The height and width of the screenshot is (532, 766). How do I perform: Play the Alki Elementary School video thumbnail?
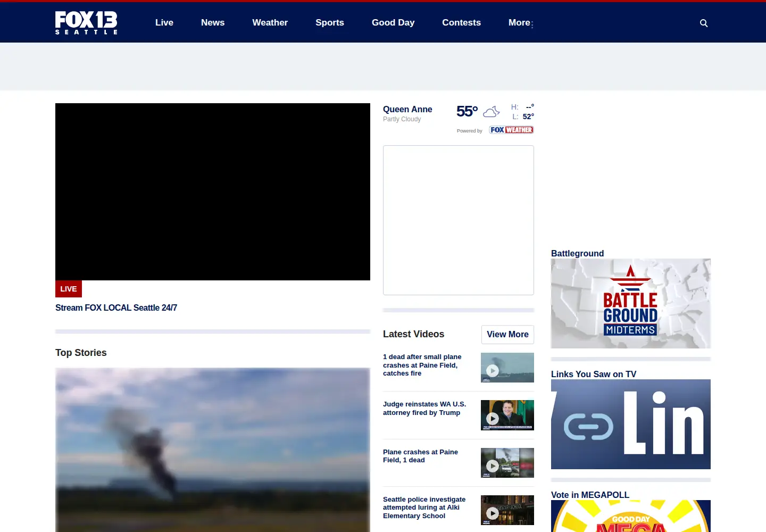point(507,510)
